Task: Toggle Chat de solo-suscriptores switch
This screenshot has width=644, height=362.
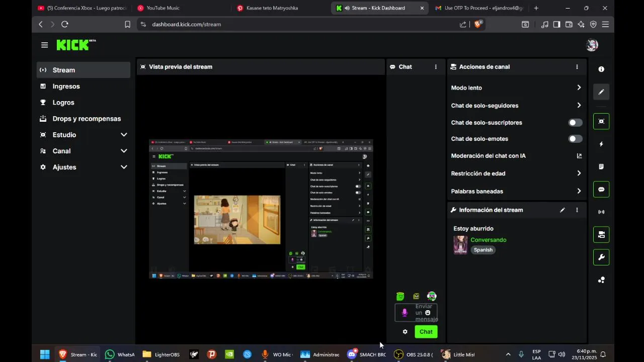Action: tap(575, 123)
